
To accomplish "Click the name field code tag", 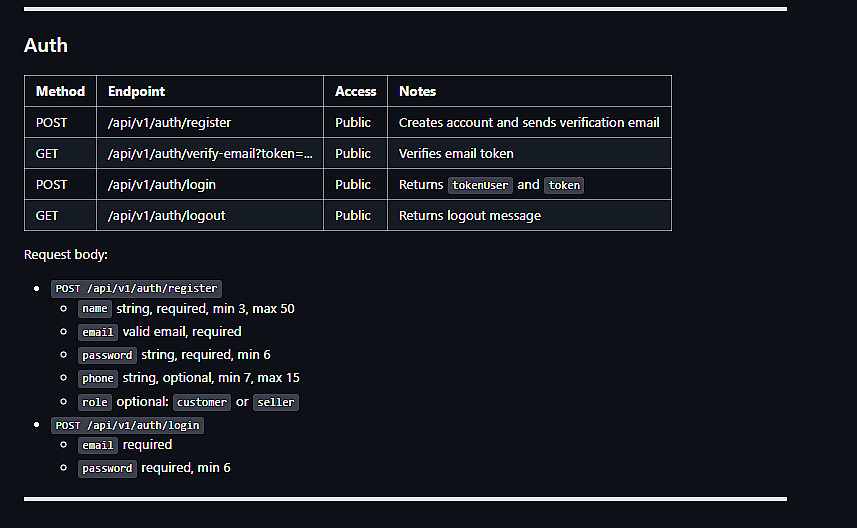I will click(x=95, y=309).
